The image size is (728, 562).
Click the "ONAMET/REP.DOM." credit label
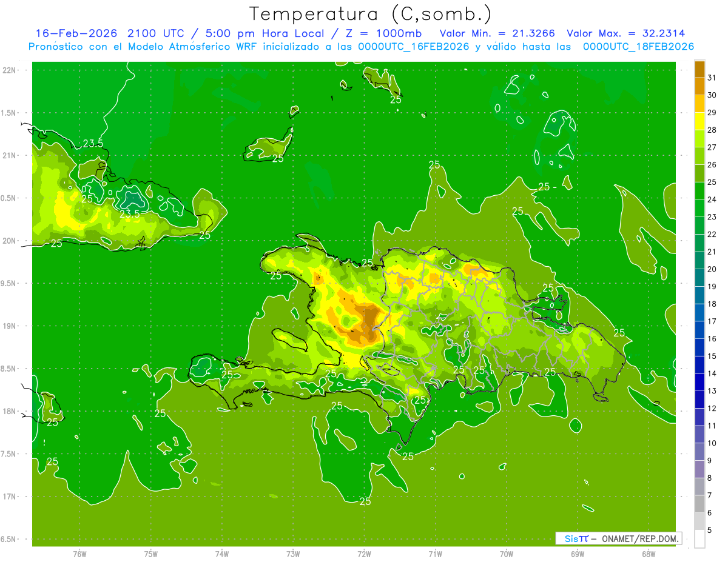640,538
